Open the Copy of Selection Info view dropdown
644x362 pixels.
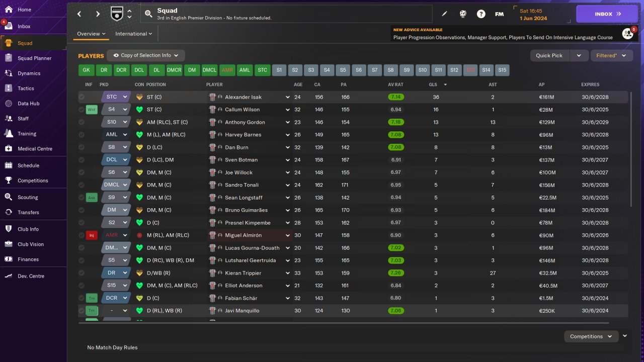click(146, 55)
